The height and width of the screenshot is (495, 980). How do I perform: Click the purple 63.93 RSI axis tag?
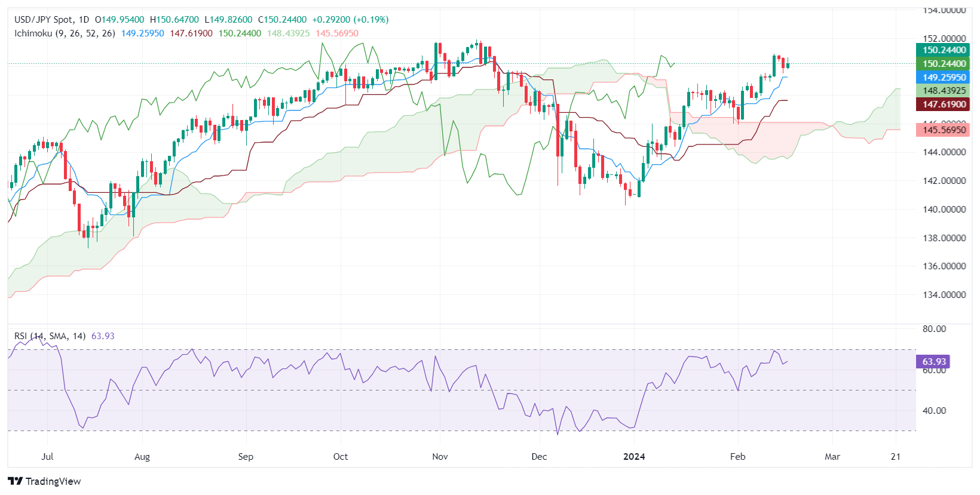tap(933, 362)
